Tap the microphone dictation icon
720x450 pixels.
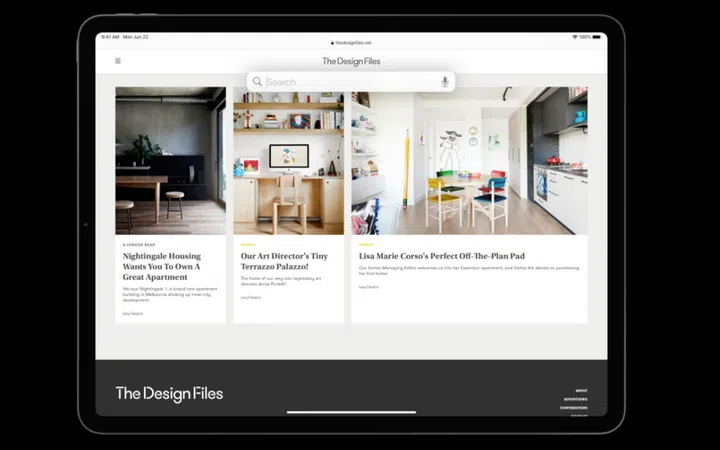tap(445, 82)
